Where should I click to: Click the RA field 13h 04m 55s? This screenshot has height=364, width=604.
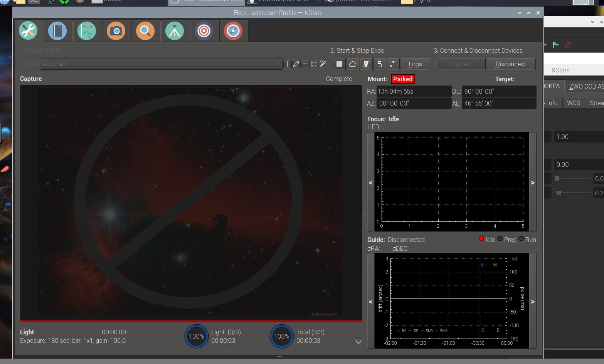(x=414, y=91)
